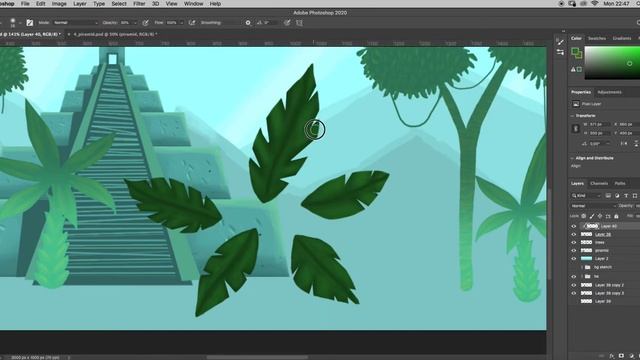This screenshot has height=360, width=640.
Task: Expand the bg sketch group
Action: pyautogui.click(x=582, y=267)
